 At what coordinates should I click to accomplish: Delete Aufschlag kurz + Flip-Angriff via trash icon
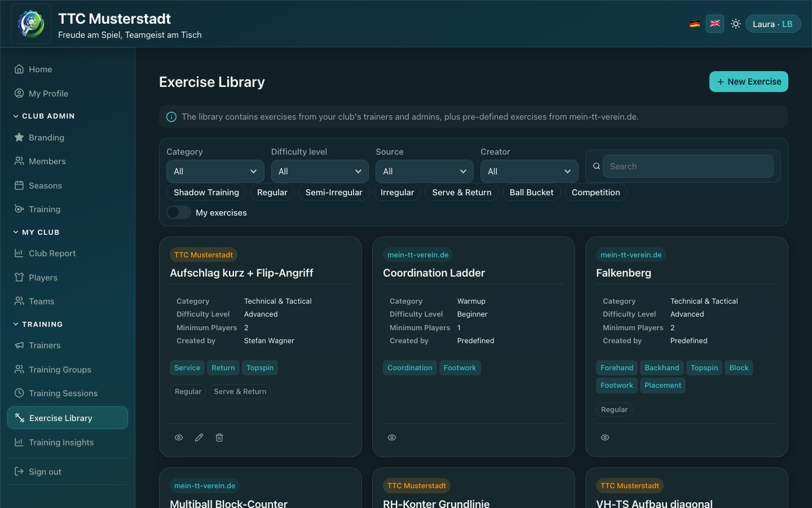[219, 437]
